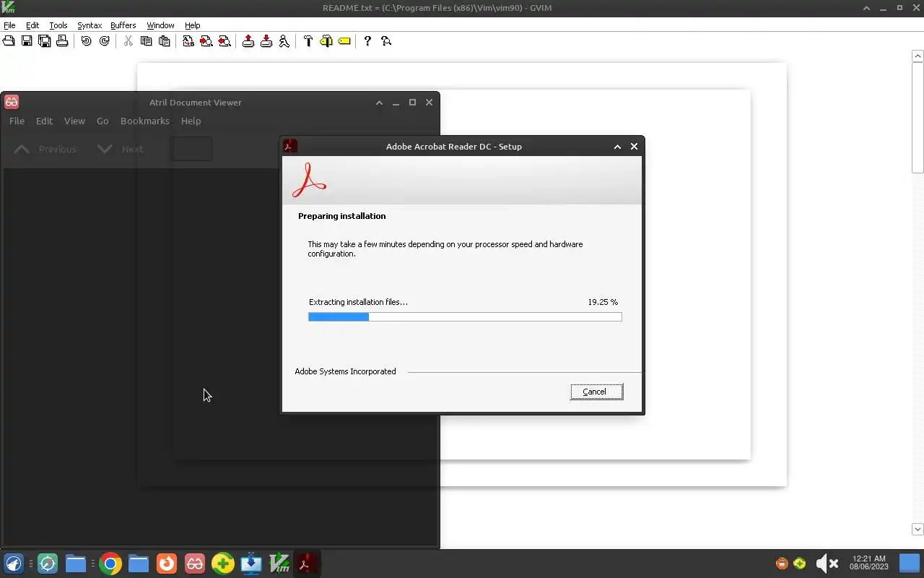The image size is (924, 578).
Task: Click Find Help icon in GVIM toolbar
Action: [x=386, y=41]
